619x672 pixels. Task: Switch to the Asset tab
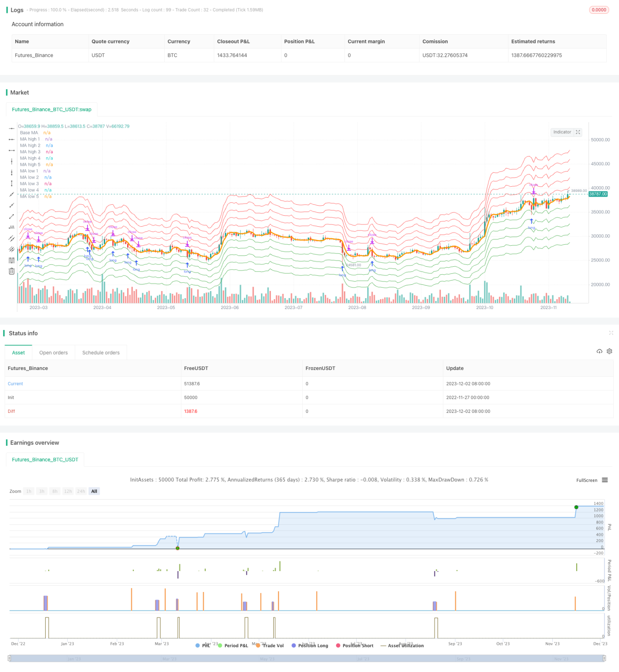[x=19, y=352]
